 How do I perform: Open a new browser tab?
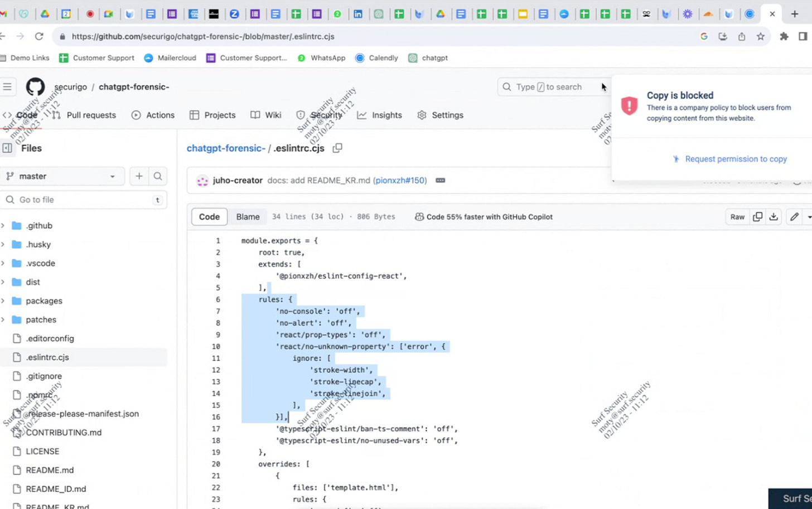tap(795, 14)
